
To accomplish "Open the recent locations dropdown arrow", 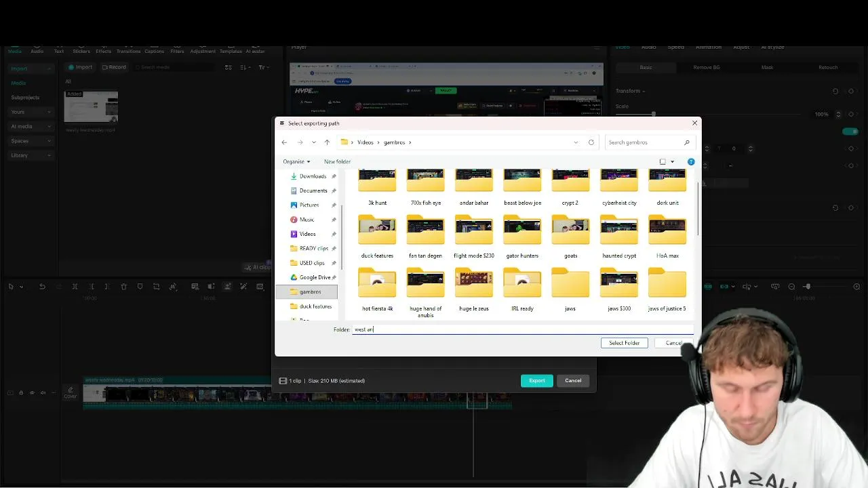I will tap(313, 142).
